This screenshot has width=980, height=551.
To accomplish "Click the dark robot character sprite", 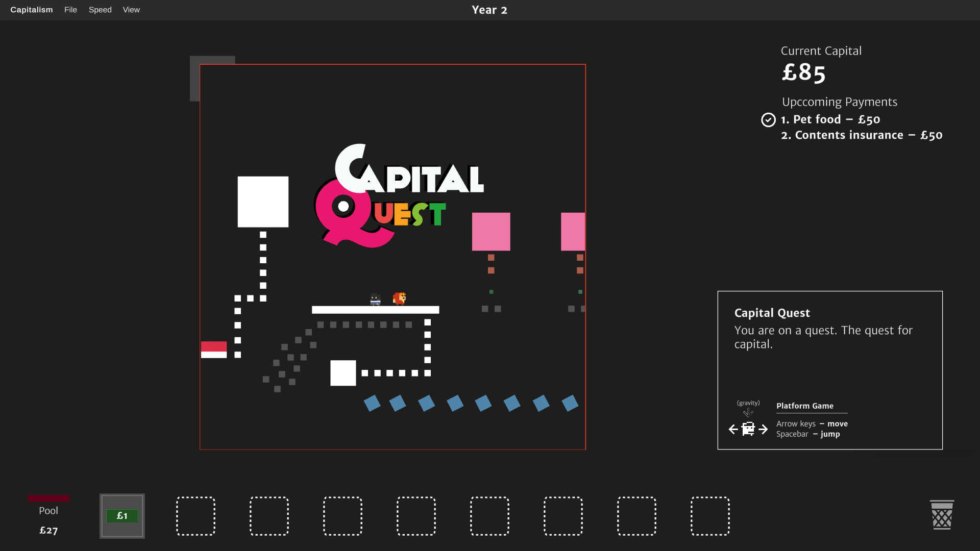I will coord(375,299).
